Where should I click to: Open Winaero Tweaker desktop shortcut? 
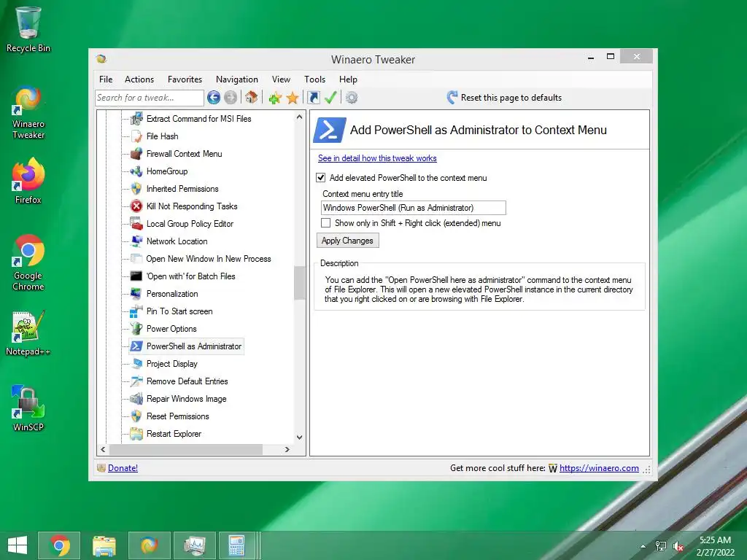[x=28, y=112]
